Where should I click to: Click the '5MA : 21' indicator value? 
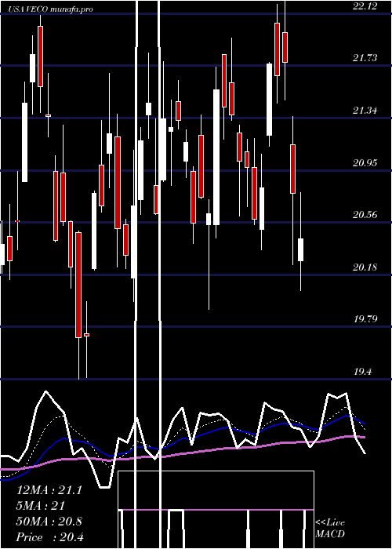click(41, 506)
